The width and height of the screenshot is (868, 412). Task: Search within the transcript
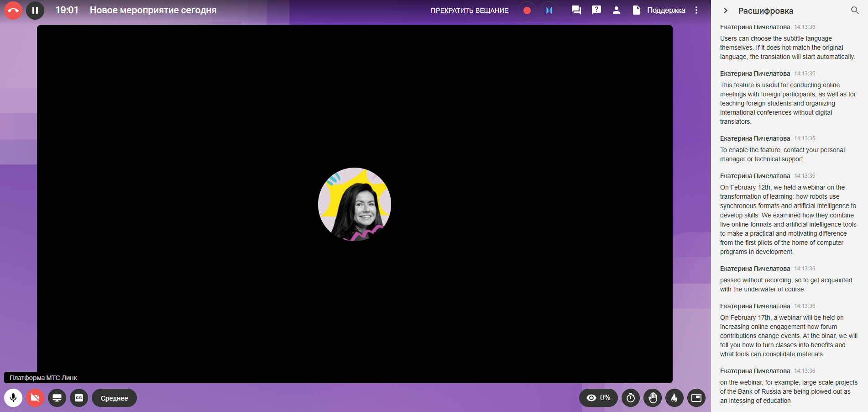(x=855, y=10)
